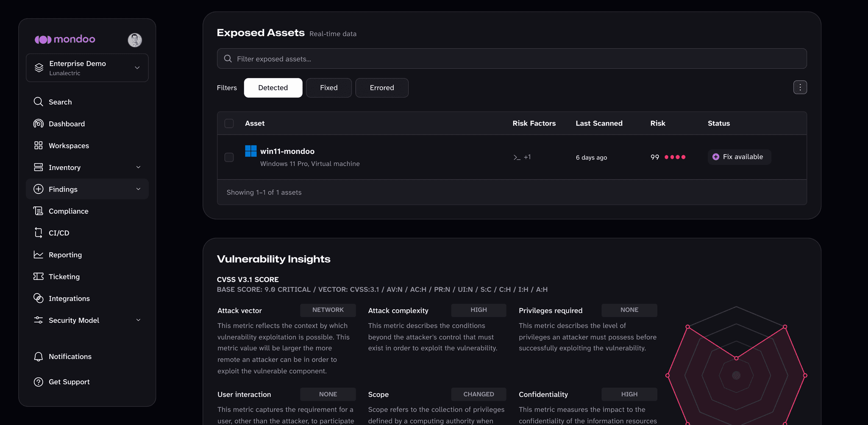Expand the Inventory submenu chevron

pos(138,167)
